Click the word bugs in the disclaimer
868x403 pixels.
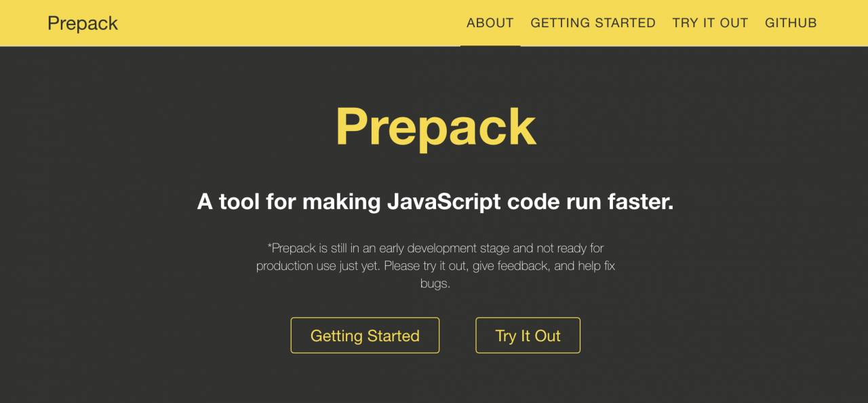pos(435,284)
